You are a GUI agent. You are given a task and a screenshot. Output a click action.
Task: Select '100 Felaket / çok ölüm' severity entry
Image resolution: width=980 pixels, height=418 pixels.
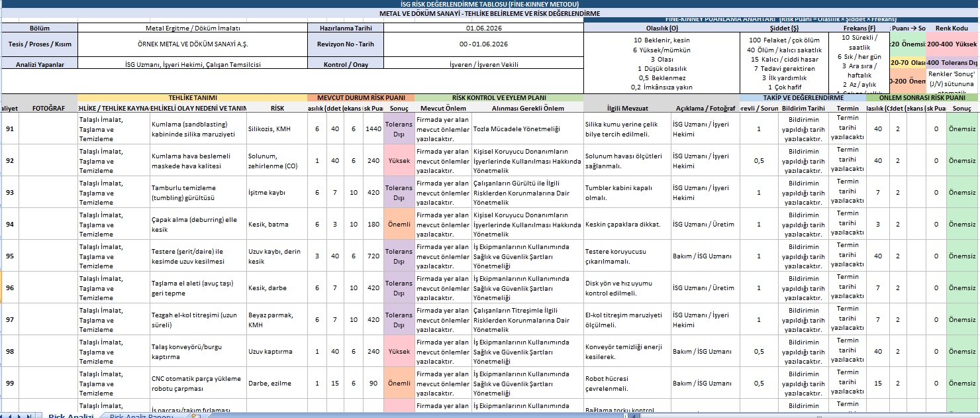[784, 40]
